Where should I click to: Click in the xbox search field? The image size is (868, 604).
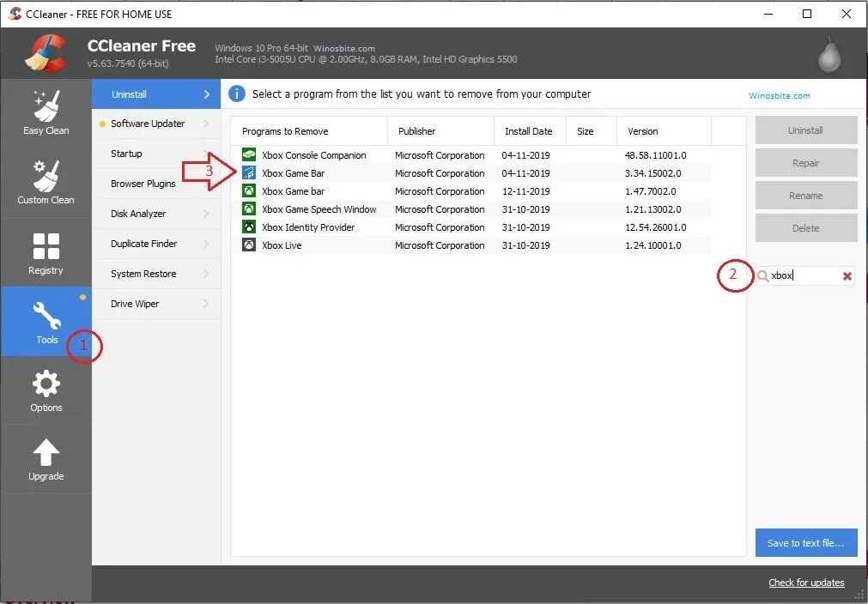[x=804, y=276]
